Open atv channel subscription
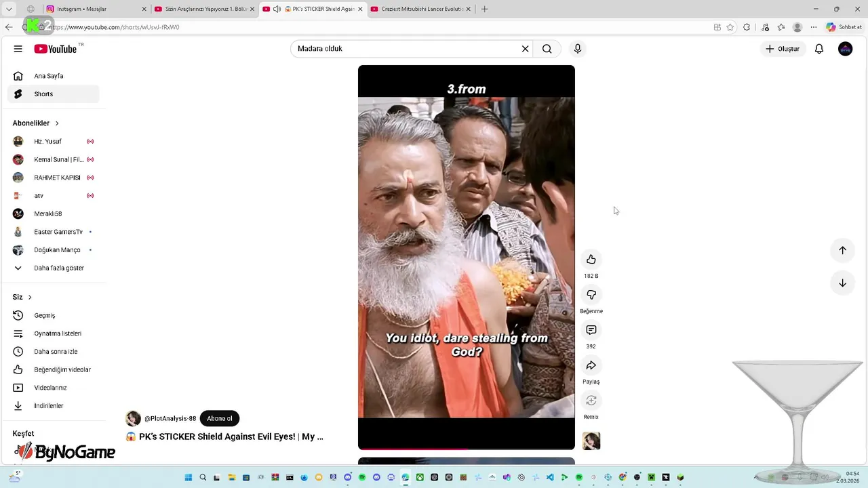The width and height of the screenshot is (868, 488). tap(53, 196)
